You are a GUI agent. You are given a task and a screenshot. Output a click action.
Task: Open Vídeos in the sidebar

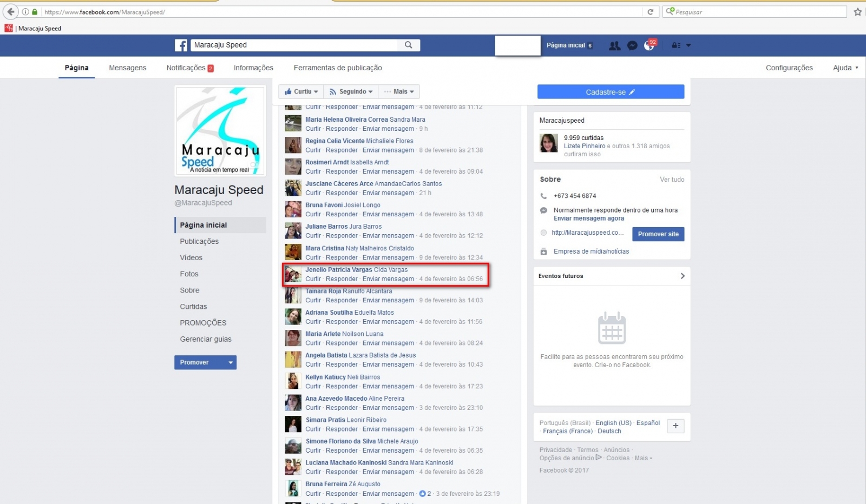191,258
